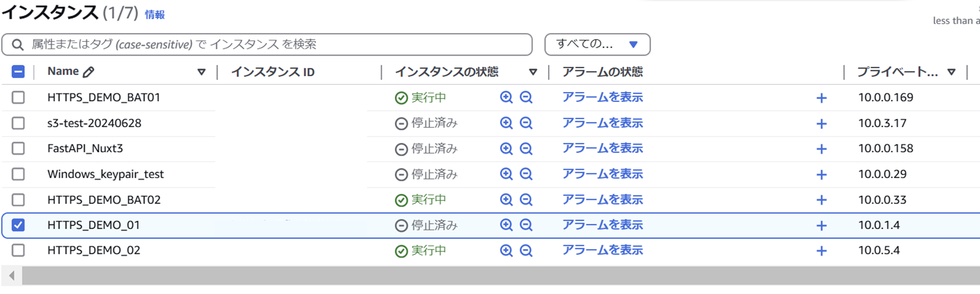Viewport: 980px width, 294px height.
Task: Check the HTTPS_DEMO_BAT01 row checkbox
Action: (x=18, y=97)
